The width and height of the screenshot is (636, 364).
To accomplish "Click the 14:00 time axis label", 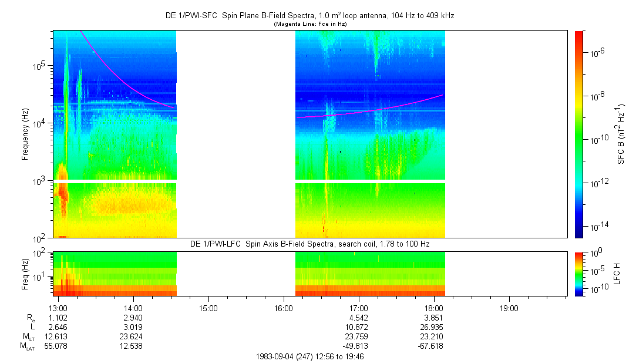I will pyautogui.click(x=133, y=308).
